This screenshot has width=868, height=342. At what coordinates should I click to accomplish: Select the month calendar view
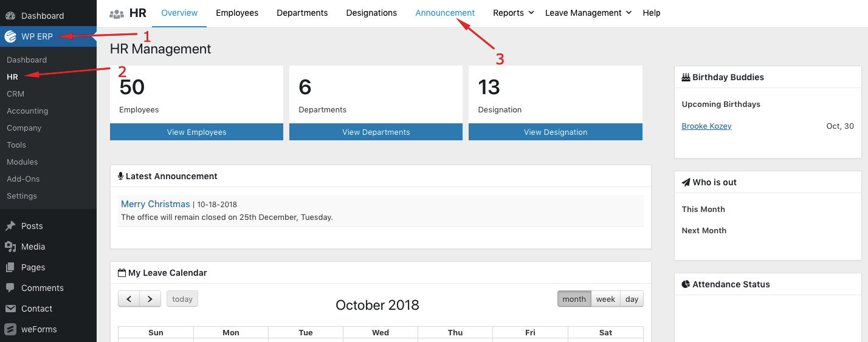pyautogui.click(x=574, y=299)
